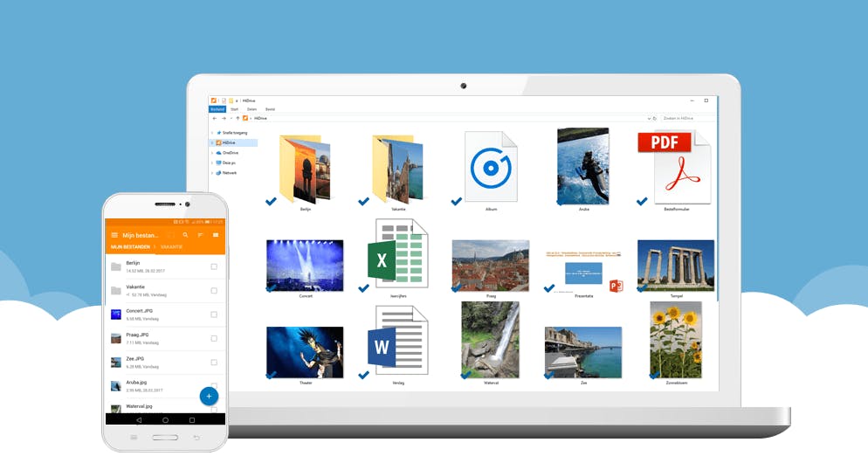
Task: Tap Aruba.jpg file name on phone
Action: click(136, 383)
